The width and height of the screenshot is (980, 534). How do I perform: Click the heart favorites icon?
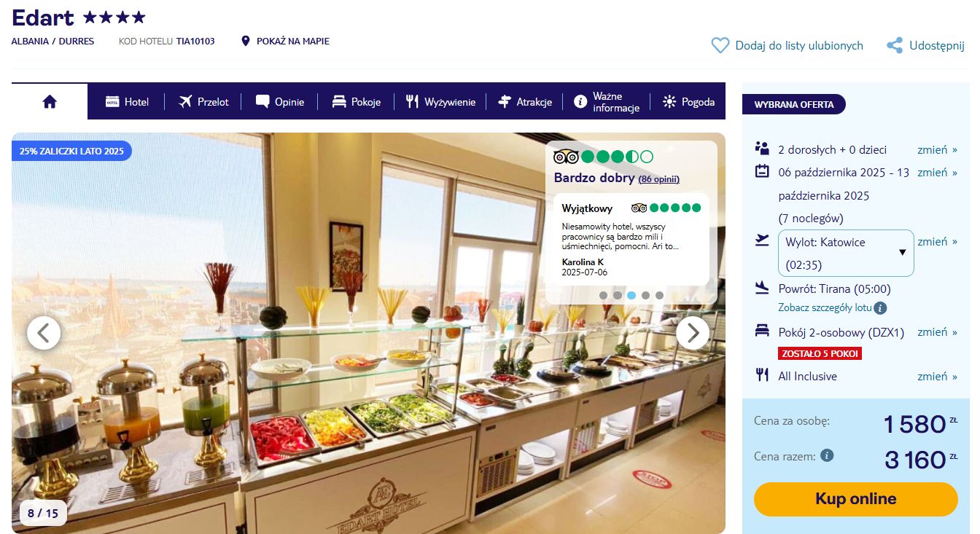720,46
